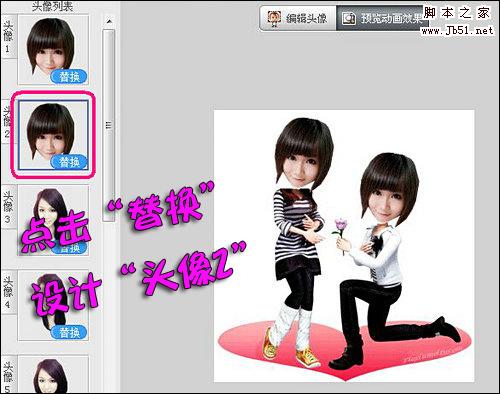The width and height of the screenshot is (500, 394).
Task: Click the 头像5 side label
Action: coord(9,375)
